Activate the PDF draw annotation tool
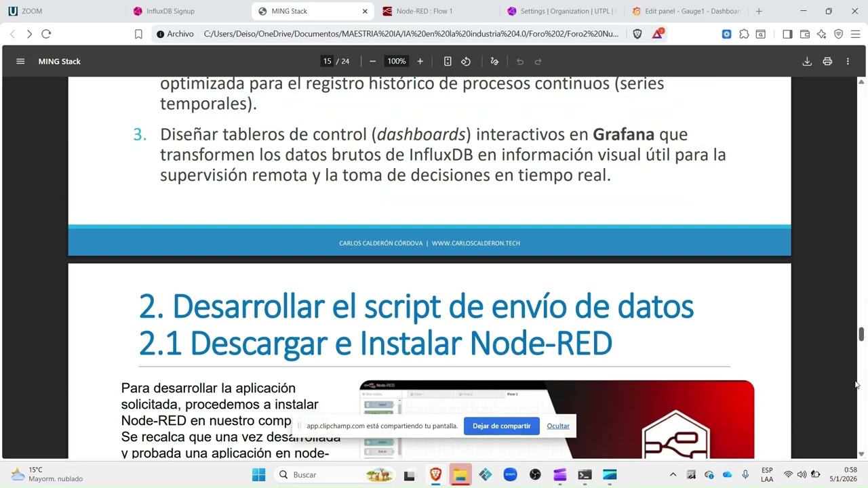The height and width of the screenshot is (488, 868). click(494, 61)
